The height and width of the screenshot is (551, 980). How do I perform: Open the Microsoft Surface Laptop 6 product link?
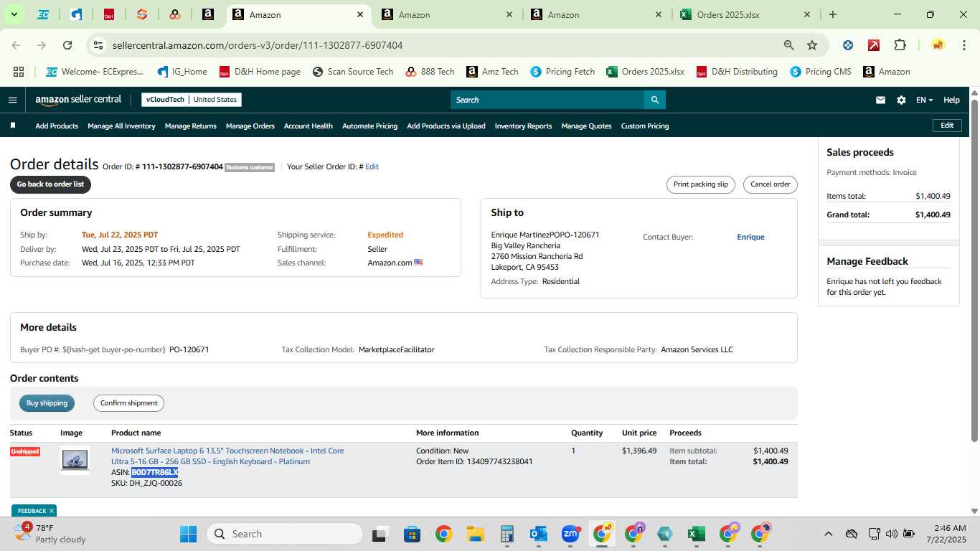click(227, 456)
